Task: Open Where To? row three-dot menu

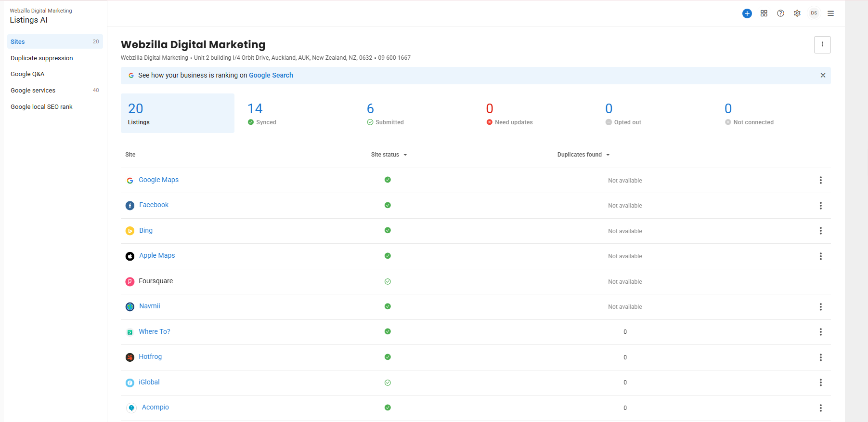Action: [x=821, y=332]
